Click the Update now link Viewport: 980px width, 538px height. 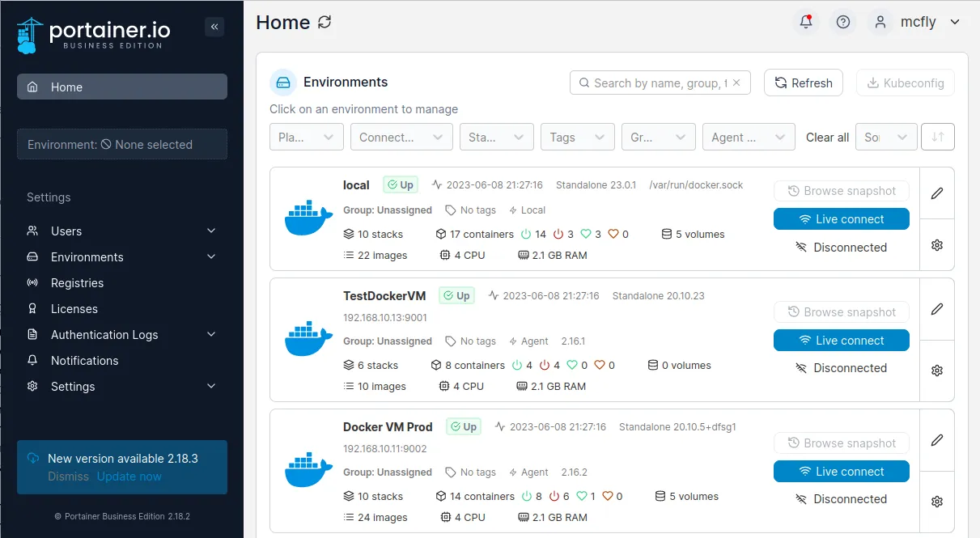(129, 477)
